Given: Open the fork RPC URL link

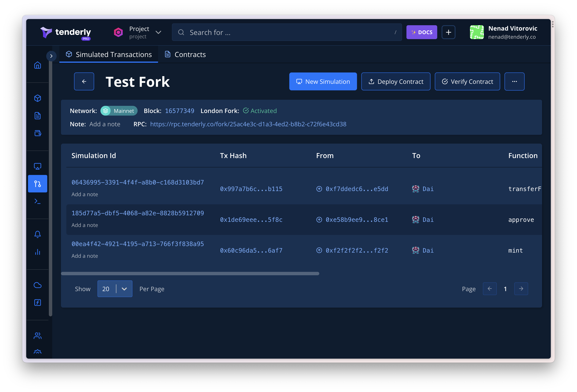Looking at the screenshot, I should pos(248,124).
